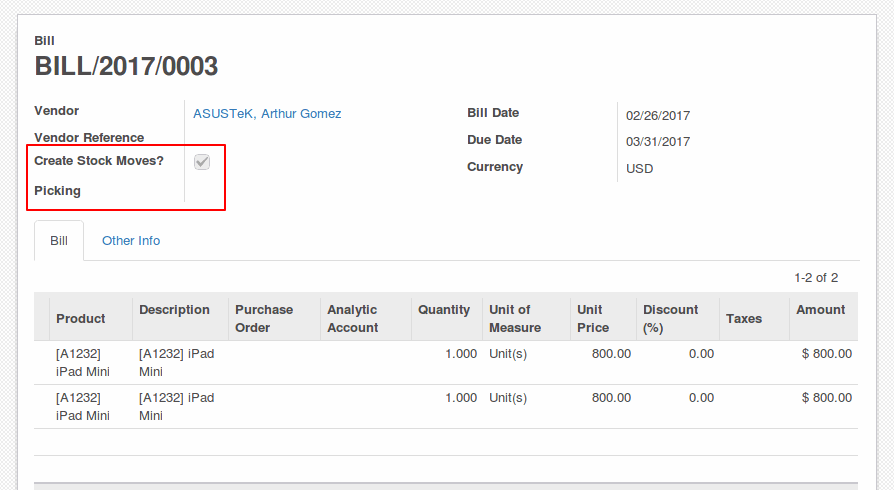Sort by the Unit Price column header
The height and width of the screenshot is (490, 894).
[x=593, y=318]
